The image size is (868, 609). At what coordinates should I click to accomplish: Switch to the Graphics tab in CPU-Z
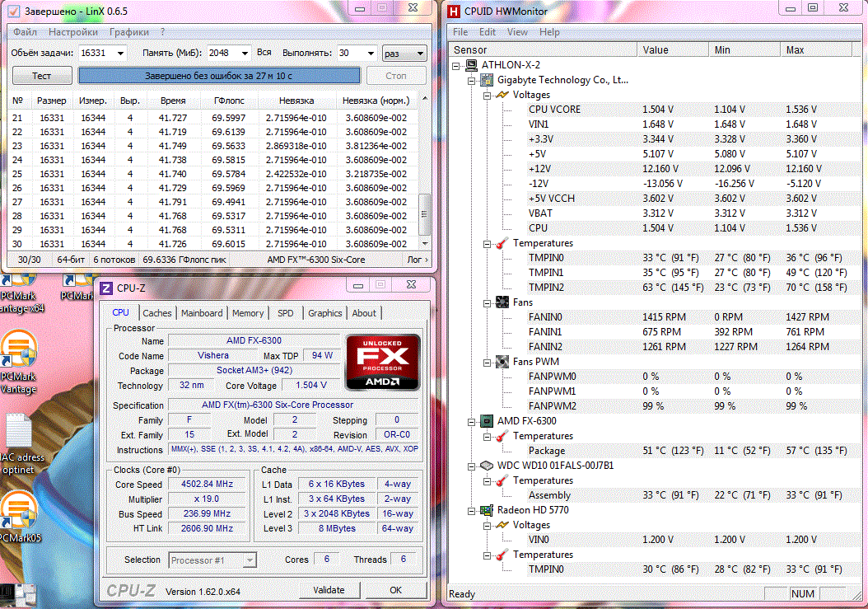click(x=325, y=313)
